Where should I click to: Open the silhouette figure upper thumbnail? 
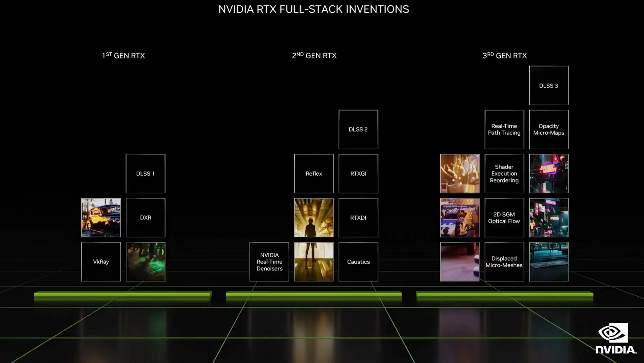[314, 218]
